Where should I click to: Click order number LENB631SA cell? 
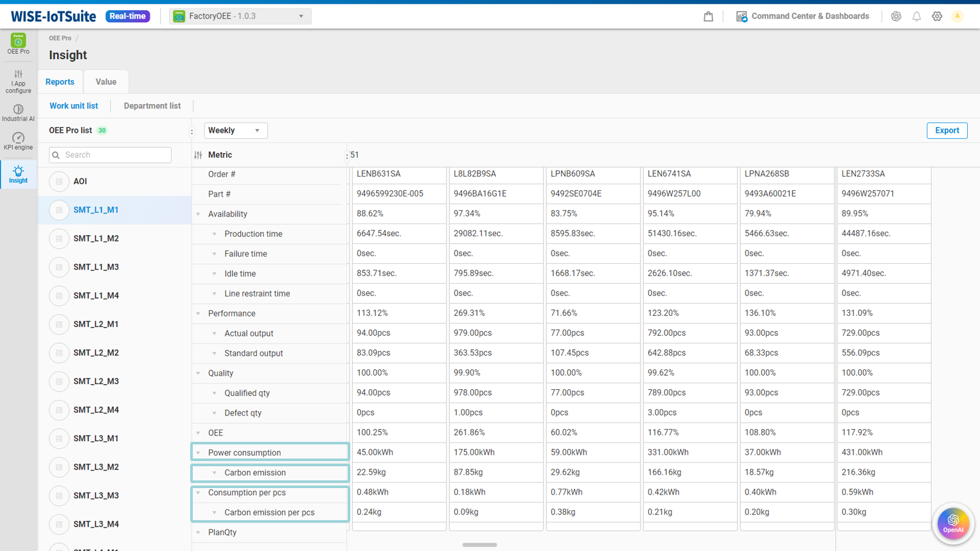coord(399,174)
